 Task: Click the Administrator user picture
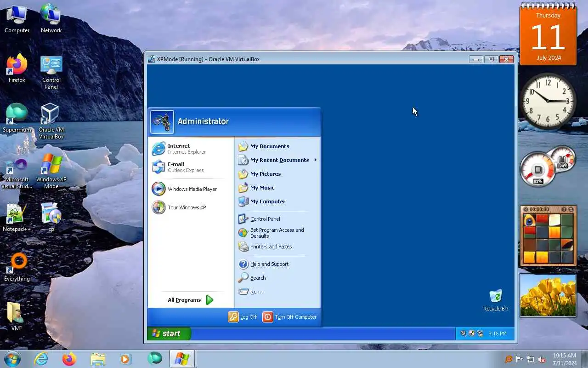click(162, 122)
